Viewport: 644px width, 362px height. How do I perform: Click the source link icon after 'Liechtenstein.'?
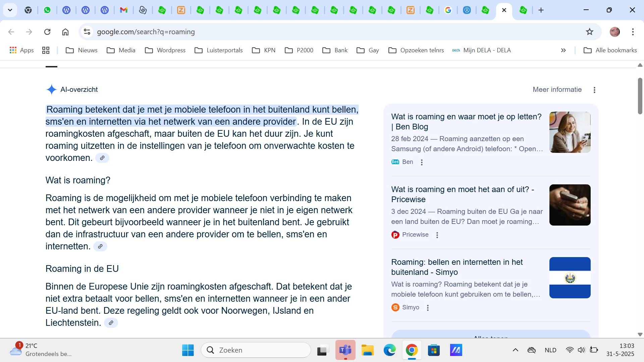(111, 323)
